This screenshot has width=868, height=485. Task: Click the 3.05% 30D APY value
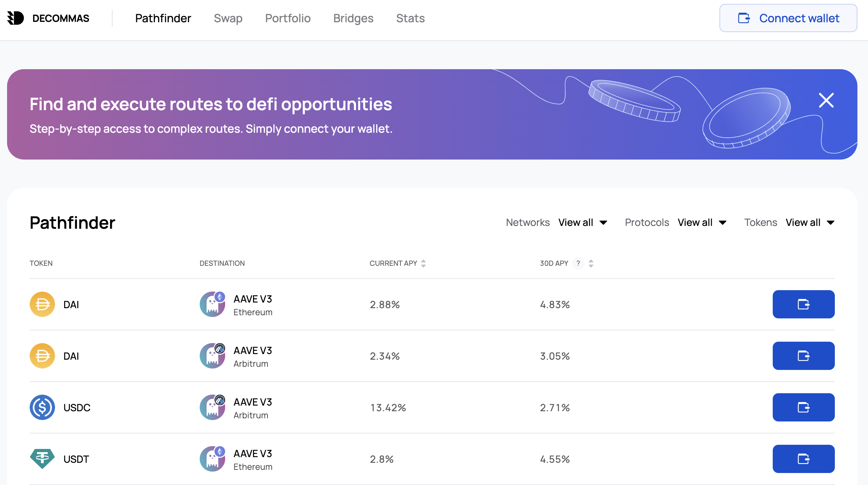coord(555,356)
